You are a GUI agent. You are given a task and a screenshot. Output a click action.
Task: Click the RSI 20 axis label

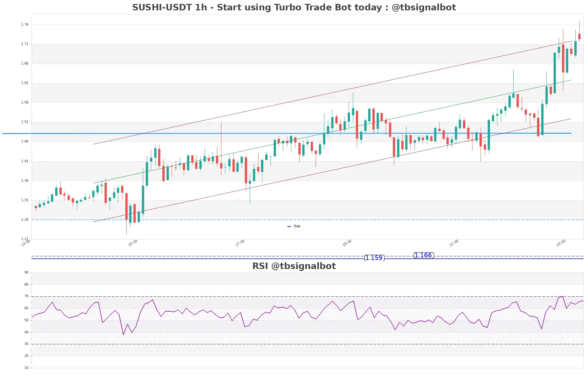click(26, 356)
